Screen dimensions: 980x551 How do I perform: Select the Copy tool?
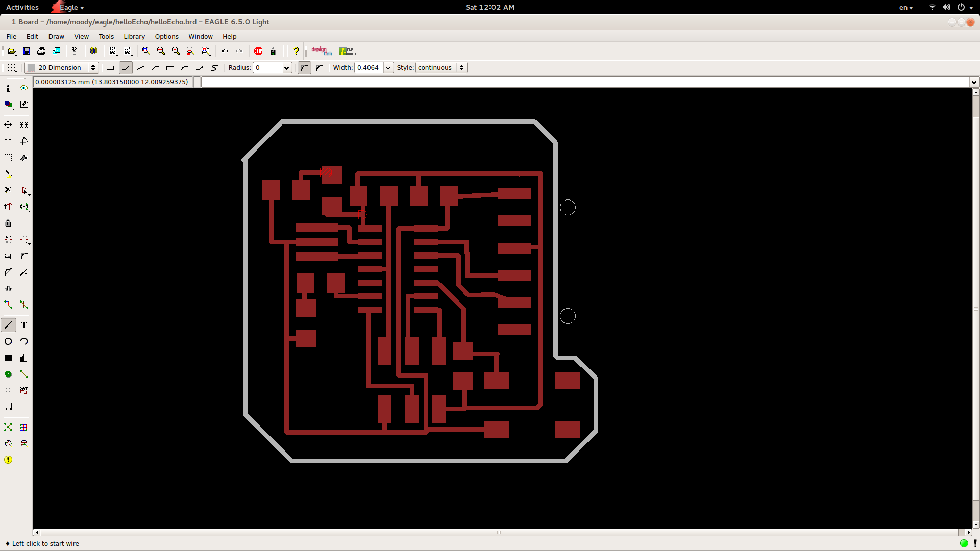[x=24, y=125]
